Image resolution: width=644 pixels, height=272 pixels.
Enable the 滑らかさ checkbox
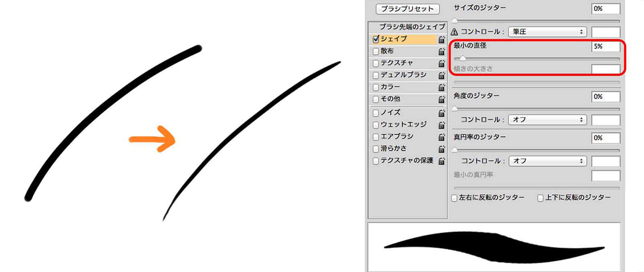pos(376,149)
